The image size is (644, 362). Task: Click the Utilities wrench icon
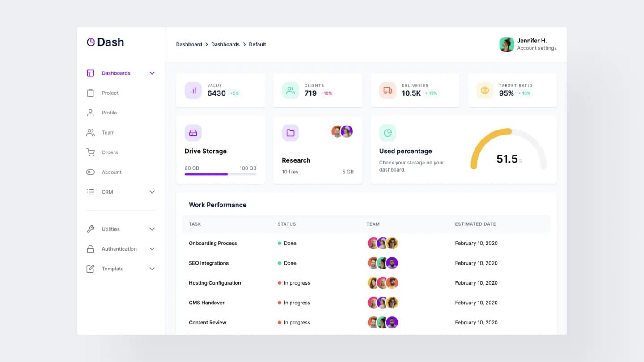[x=90, y=229]
